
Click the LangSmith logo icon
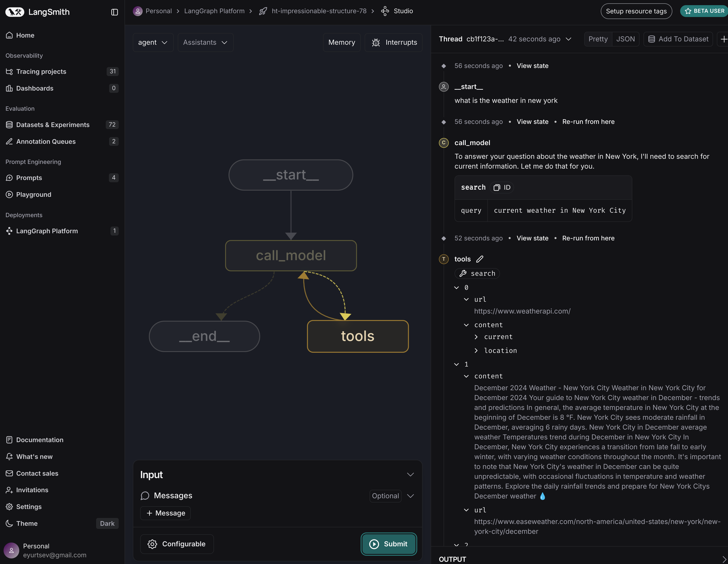tap(15, 12)
